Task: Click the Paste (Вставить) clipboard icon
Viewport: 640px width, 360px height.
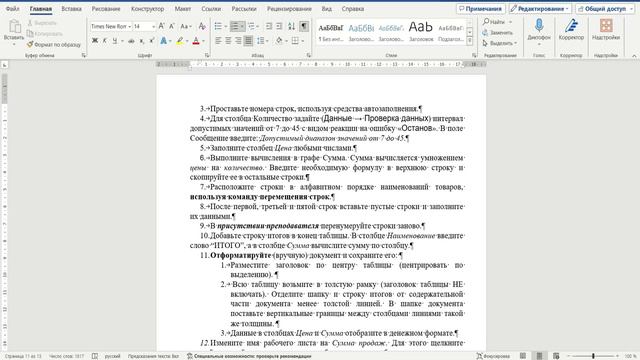Action: coord(15,27)
